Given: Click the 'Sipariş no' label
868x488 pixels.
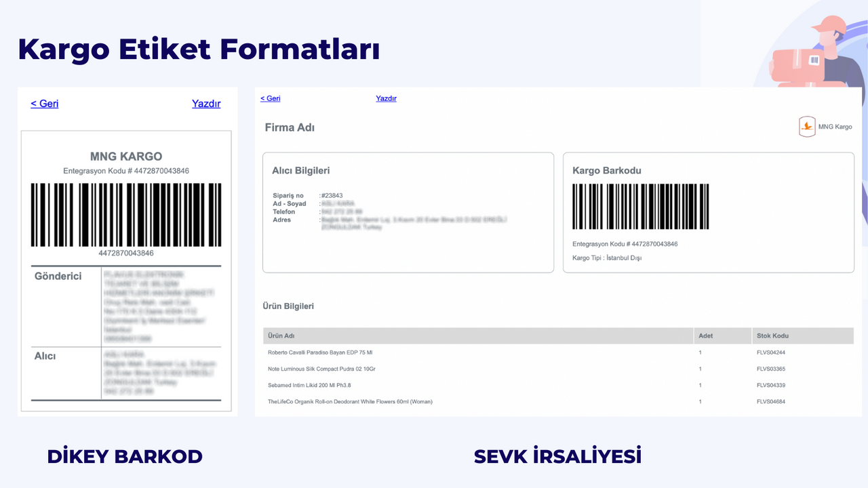Looking at the screenshot, I should pyautogui.click(x=288, y=196).
